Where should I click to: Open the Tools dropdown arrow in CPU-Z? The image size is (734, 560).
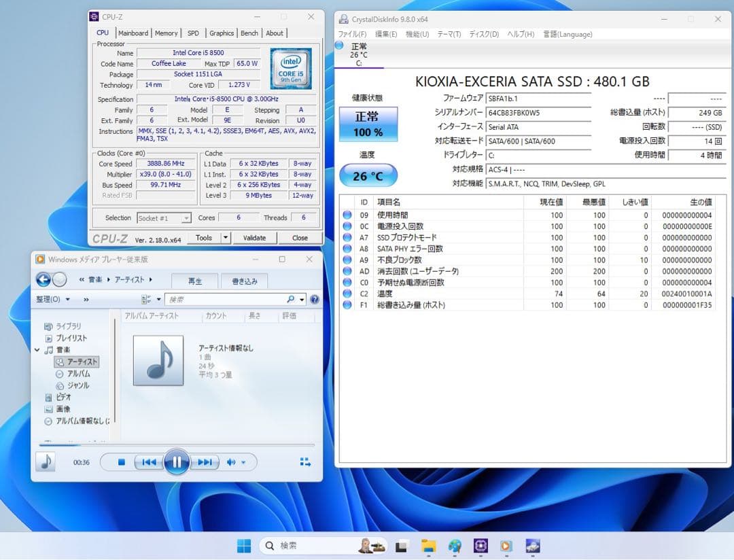coord(226,238)
